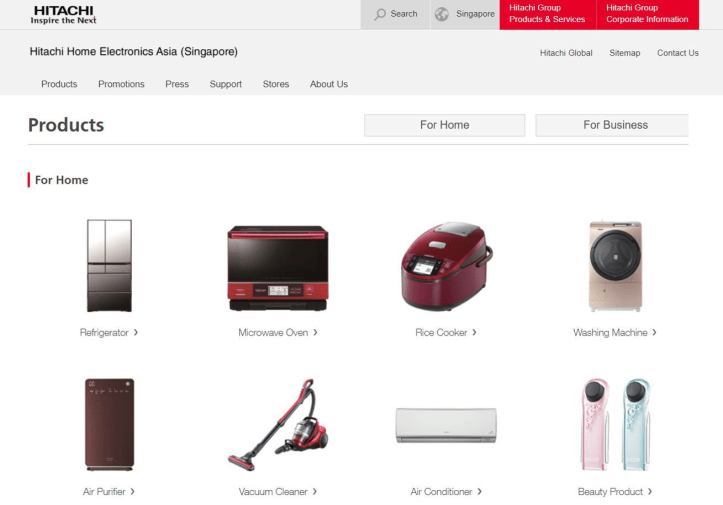The image size is (723, 505).
Task: Click the Air Conditioner product image
Action: click(x=446, y=425)
